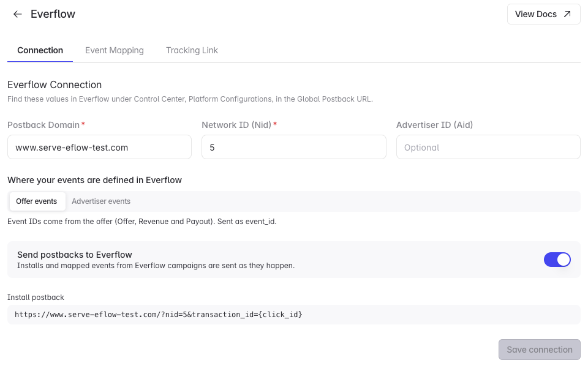The width and height of the screenshot is (588, 371).
Task: Focus the Advertiser ID (Aid) optional field
Action: (488, 148)
